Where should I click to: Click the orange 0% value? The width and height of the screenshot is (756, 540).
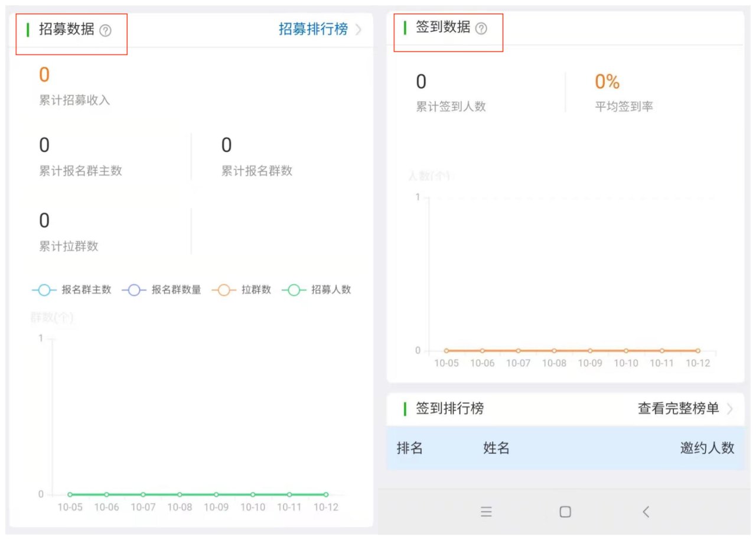[x=607, y=82]
